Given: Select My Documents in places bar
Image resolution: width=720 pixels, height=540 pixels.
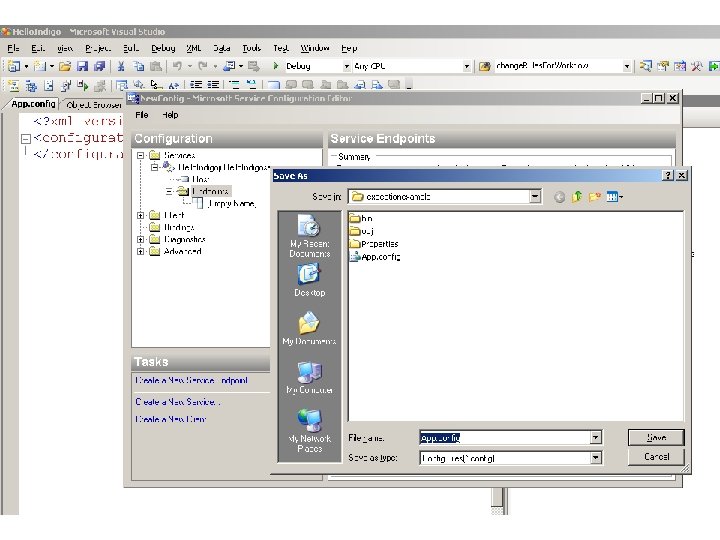Looking at the screenshot, I should pos(309,329).
